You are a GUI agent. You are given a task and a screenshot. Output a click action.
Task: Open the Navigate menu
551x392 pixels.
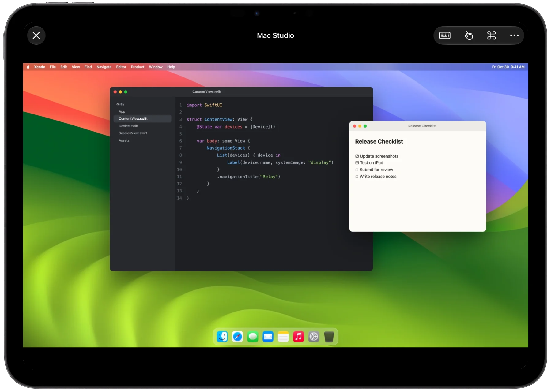click(104, 67)
